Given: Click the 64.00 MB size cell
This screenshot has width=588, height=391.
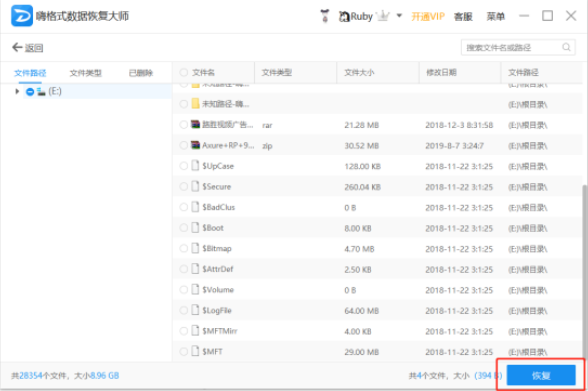Looking at the screenshot, I should (362, 310).
